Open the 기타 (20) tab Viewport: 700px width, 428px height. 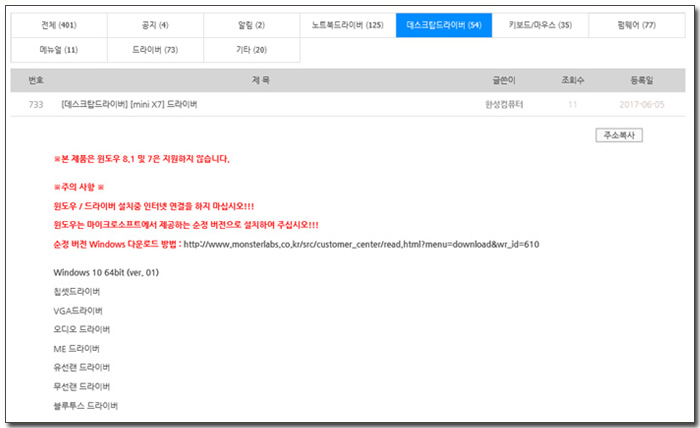(251, 49)
